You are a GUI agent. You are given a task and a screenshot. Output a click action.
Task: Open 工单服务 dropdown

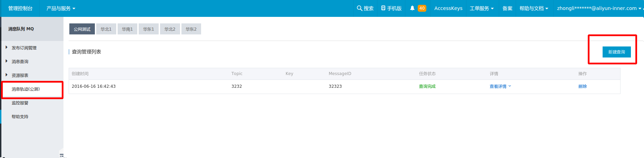coord(482,8)
